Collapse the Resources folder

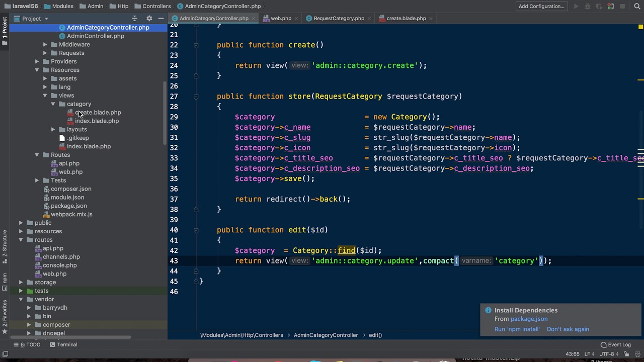coord(37,70)
